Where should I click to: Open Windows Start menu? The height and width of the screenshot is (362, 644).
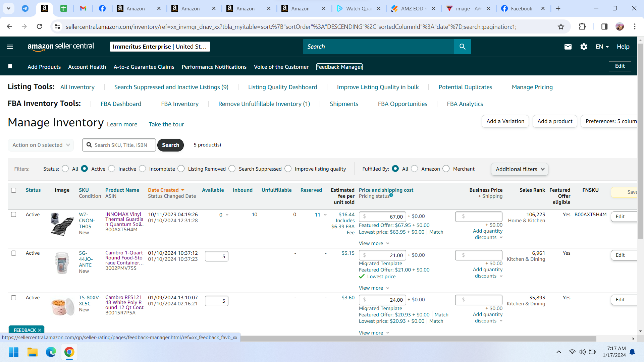13,352
